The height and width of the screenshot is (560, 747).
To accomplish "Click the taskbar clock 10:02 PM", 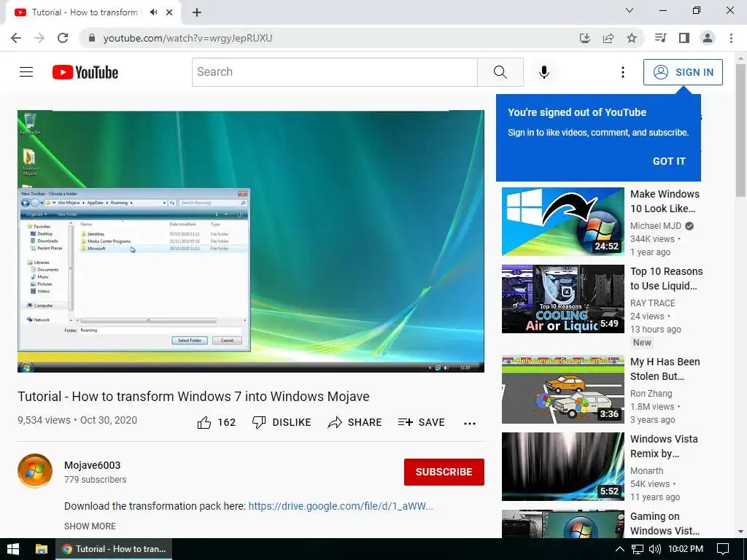I will tap(686, 549).
